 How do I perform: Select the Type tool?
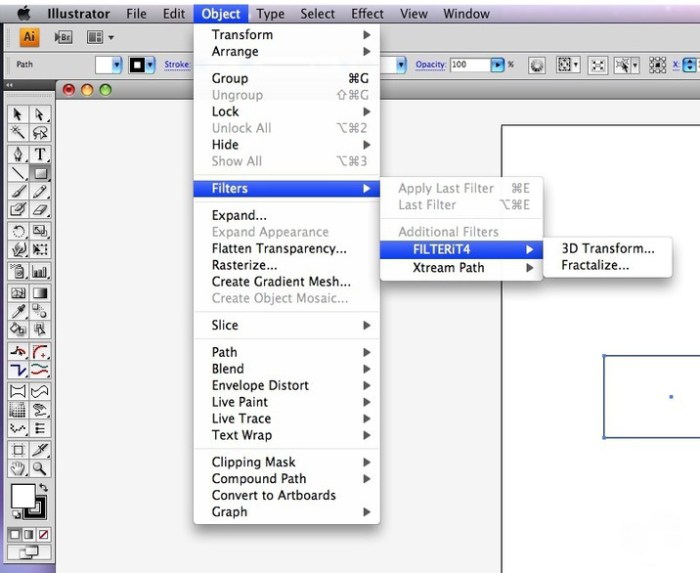point(40,154)
